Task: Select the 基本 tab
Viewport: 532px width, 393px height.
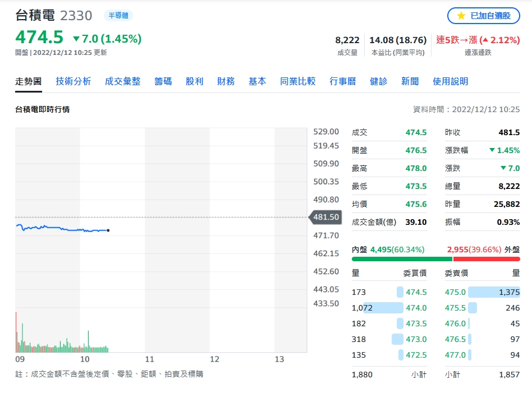Action: click(x=257, y=81)
